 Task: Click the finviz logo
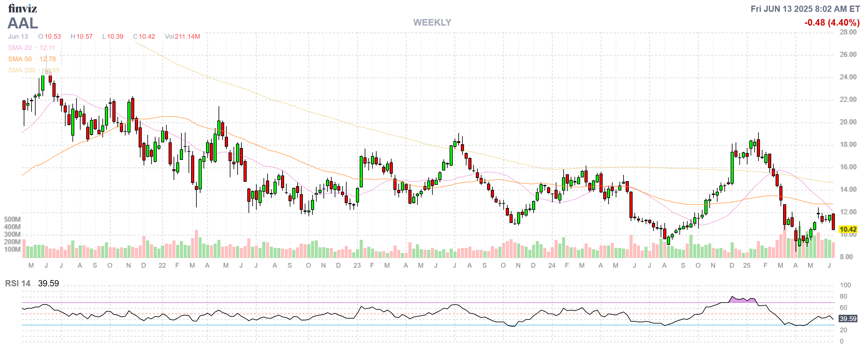coord(22,8)
